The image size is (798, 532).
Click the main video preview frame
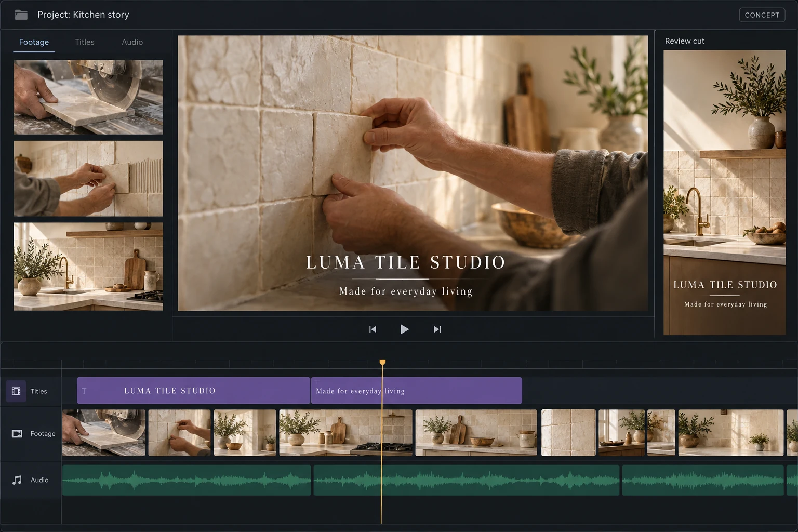click(x=413, y=173)
